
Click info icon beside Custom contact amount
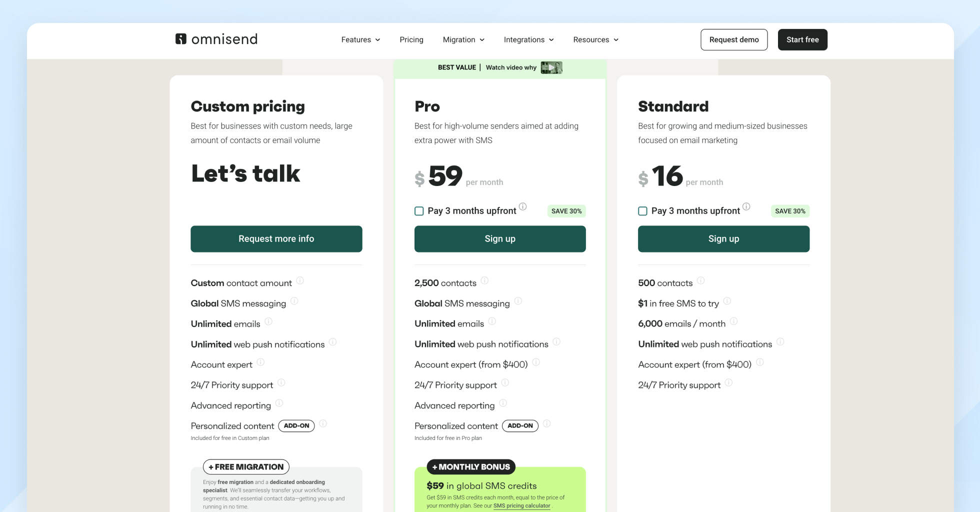(x=300, y=281)
